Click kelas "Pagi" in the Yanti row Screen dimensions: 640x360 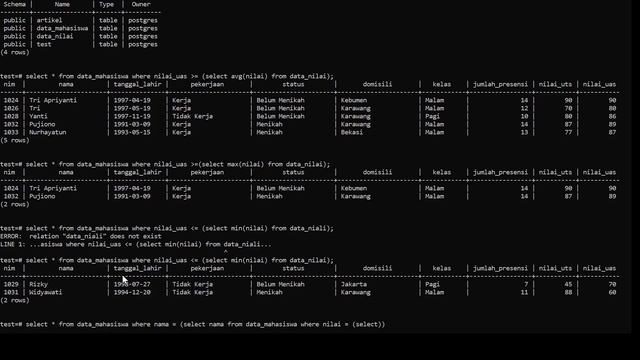click(432, 116)
